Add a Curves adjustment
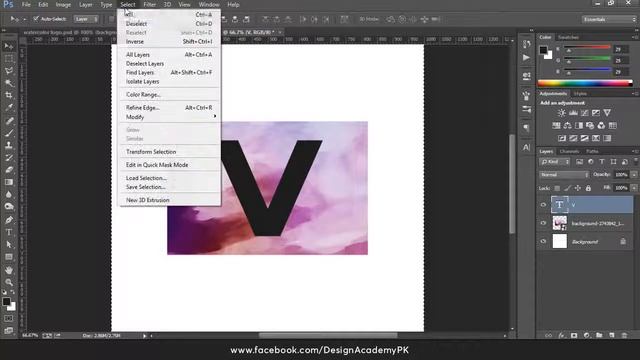640x360 pixels. coord(584,113)
